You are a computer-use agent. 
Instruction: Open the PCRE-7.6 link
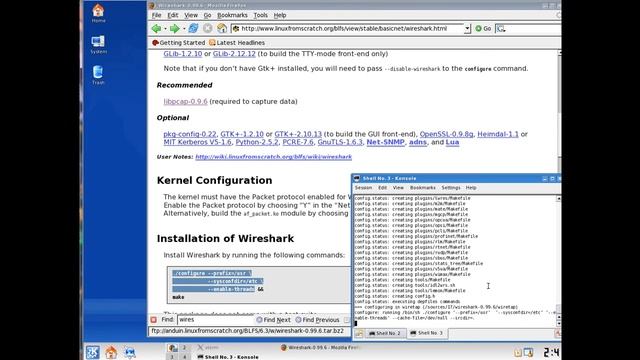298,142
